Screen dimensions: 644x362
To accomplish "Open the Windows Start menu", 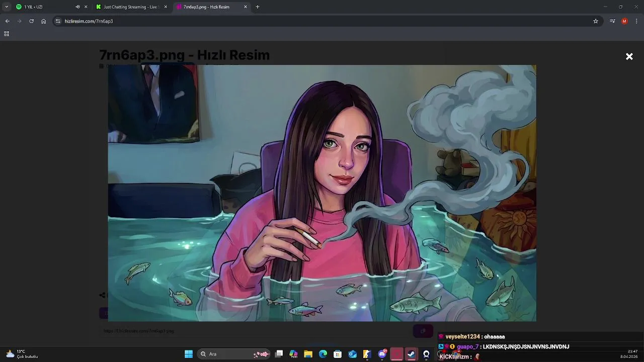I will click(189, 354).
